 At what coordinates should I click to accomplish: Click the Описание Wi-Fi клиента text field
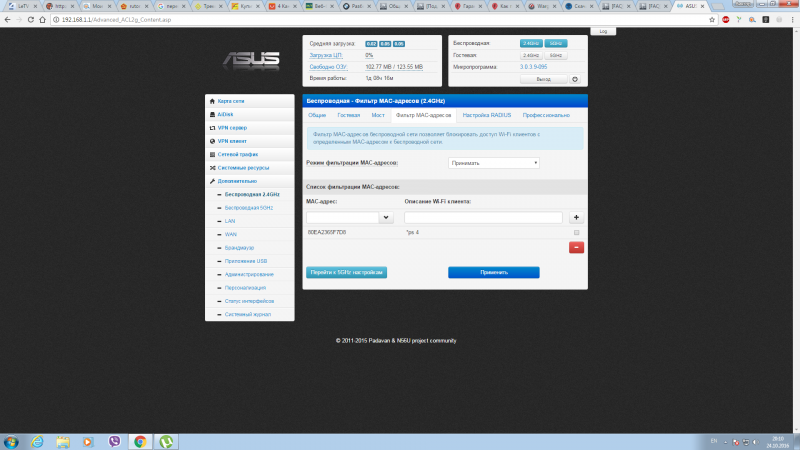pos(483,217)
